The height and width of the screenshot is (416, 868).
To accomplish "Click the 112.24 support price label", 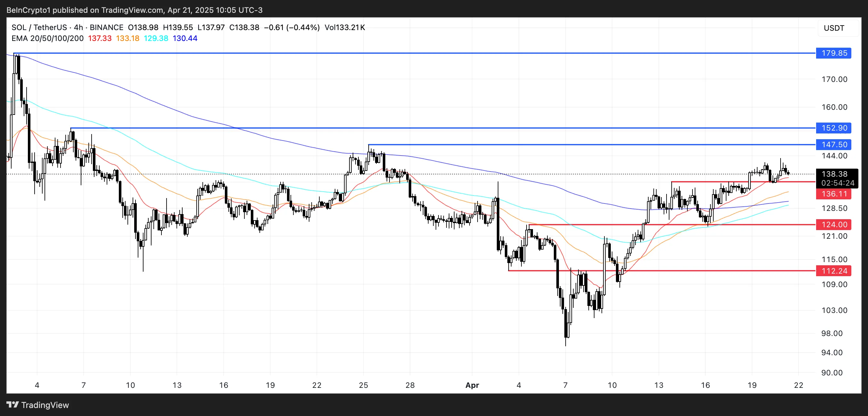I will pyautogui.click(x=833, y=271).
